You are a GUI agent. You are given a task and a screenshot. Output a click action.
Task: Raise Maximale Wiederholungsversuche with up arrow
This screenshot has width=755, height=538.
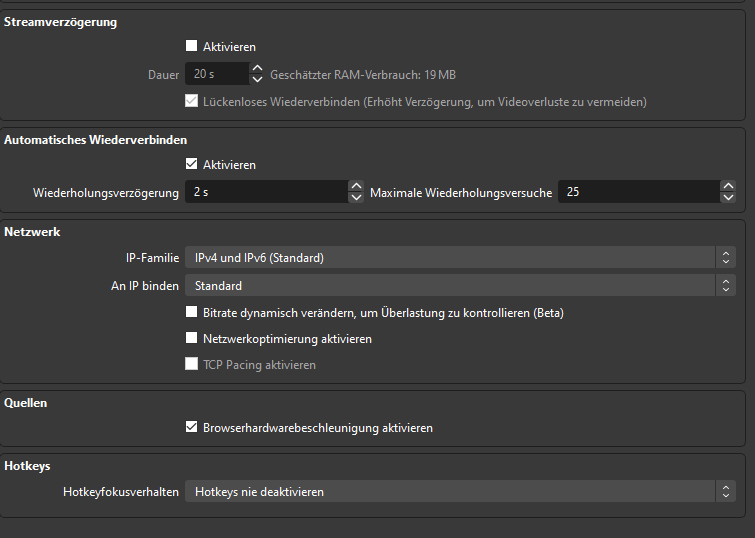click(x=727, y=186)
